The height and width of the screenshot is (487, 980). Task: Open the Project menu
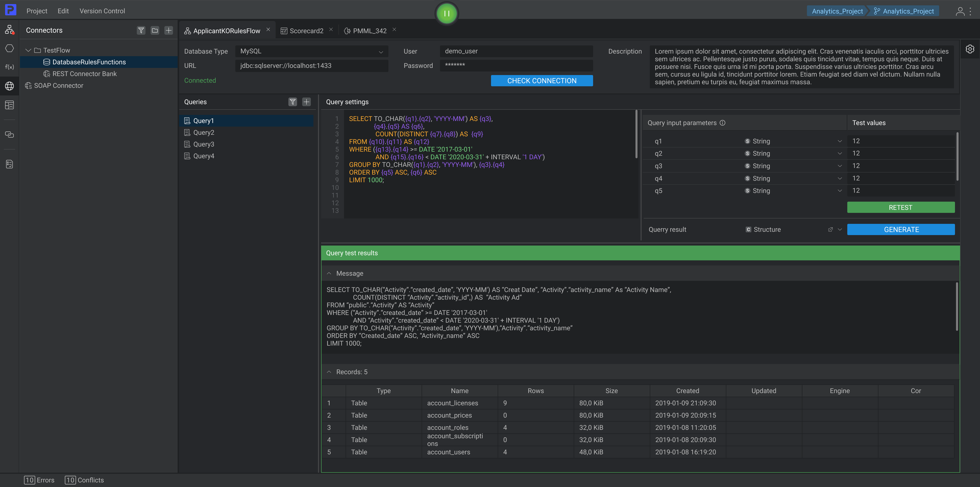[37, 11]
